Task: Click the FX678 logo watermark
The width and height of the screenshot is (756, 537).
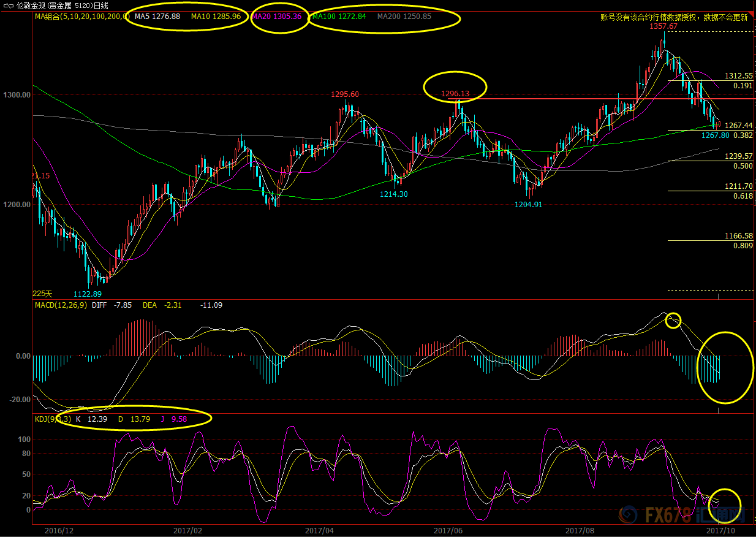Action: [680, 515]
